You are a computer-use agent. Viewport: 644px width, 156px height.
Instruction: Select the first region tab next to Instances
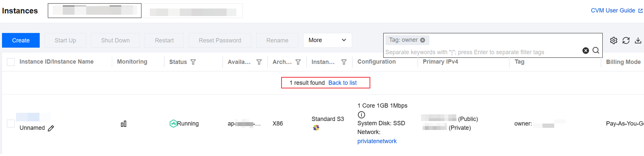(94, 10)
